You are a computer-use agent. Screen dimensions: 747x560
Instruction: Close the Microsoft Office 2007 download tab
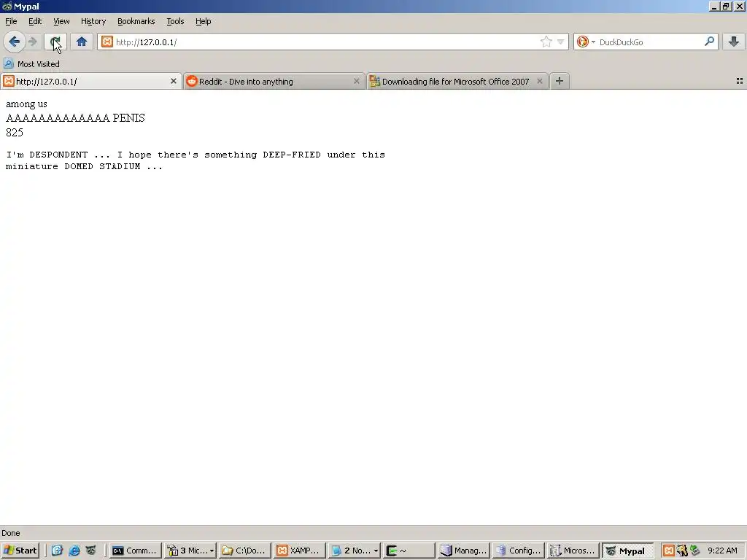(x=539, y=82)
